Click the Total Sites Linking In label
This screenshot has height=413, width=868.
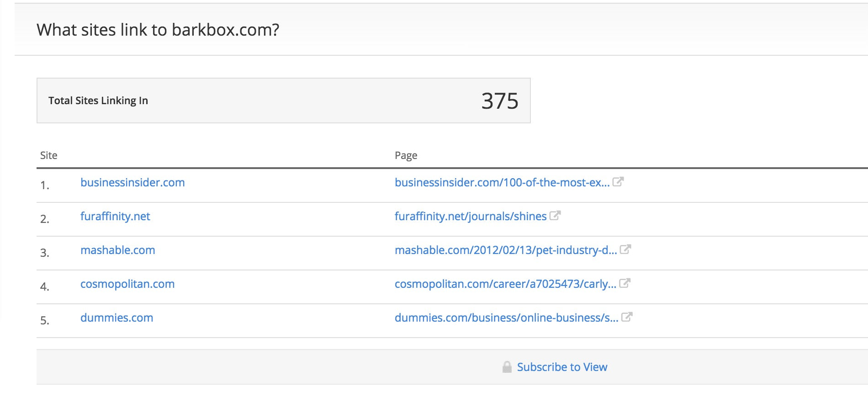98,101
